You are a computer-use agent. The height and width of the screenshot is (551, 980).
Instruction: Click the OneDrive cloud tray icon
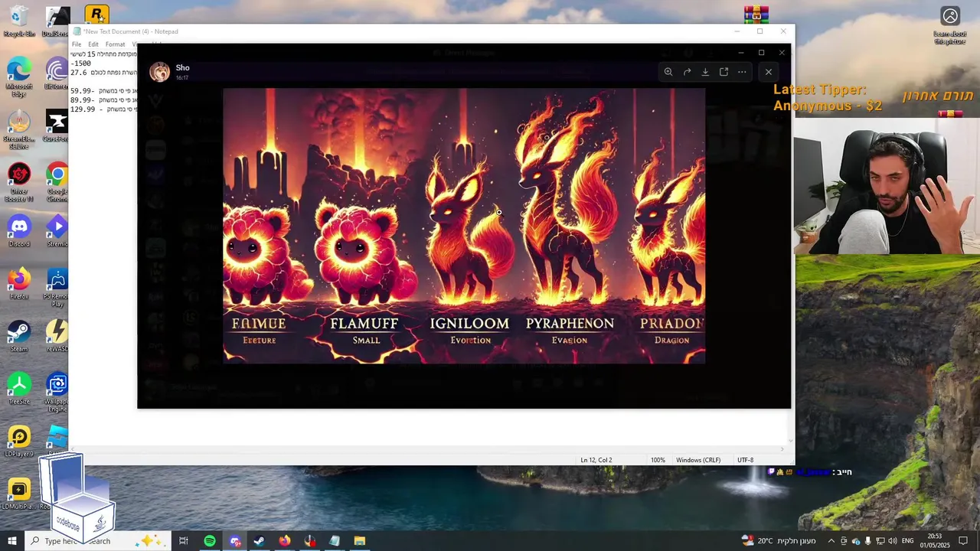click(x=856, y=541)
